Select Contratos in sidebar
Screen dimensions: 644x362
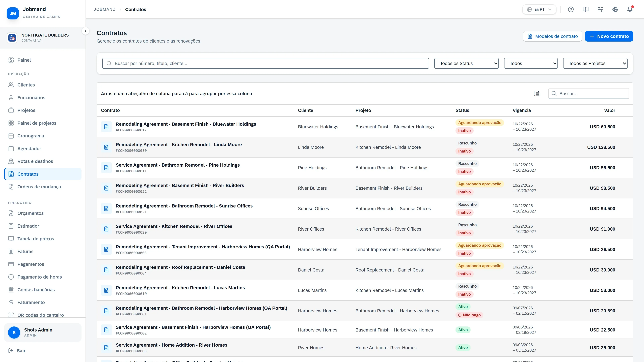[x=43, y=174]
